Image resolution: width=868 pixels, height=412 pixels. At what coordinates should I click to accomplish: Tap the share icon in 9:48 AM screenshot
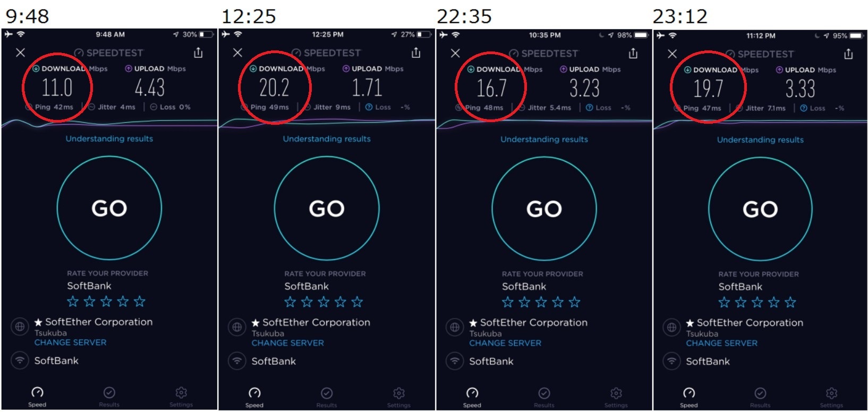(x=198, y=53)
